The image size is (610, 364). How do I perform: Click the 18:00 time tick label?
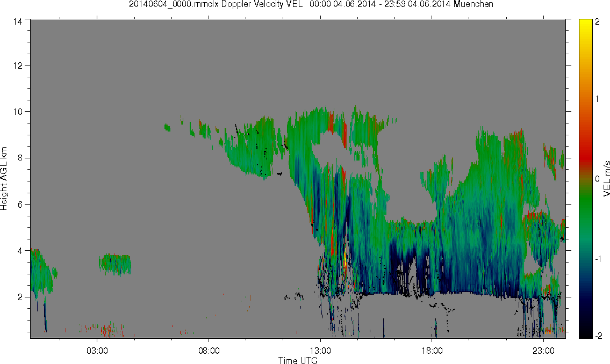432,351
